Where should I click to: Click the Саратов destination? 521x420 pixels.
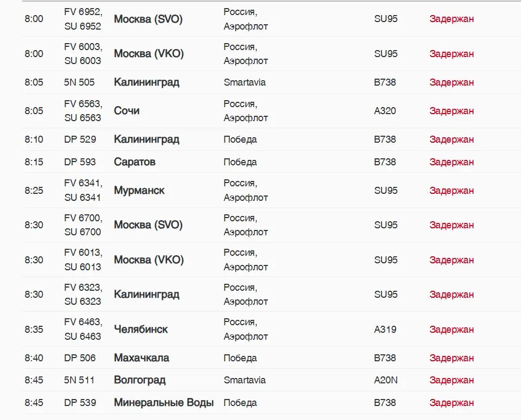pos(135,162)
